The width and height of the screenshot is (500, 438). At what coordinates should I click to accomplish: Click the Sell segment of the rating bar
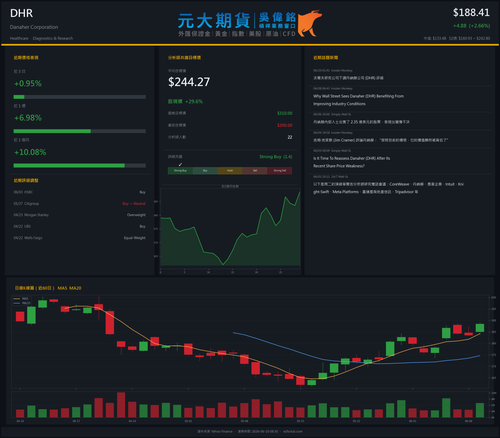pos(255,171)
